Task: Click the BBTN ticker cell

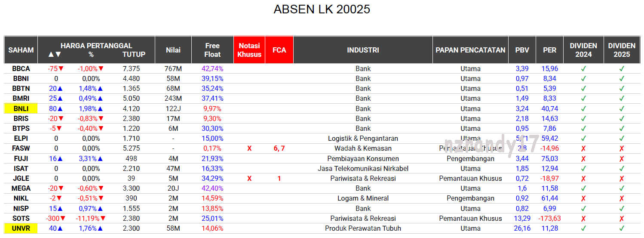Action: pos(21,89)
